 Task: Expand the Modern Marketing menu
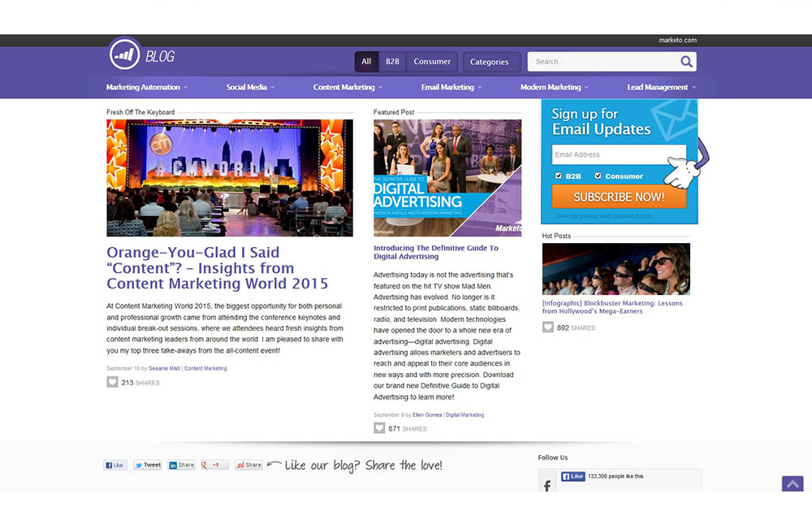click(554, 87)
